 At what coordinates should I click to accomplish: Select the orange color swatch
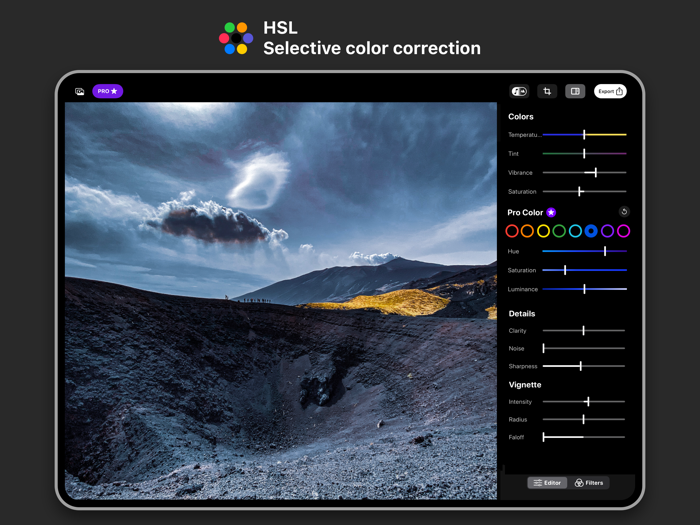pyautogui.click(x=527, y=231)
